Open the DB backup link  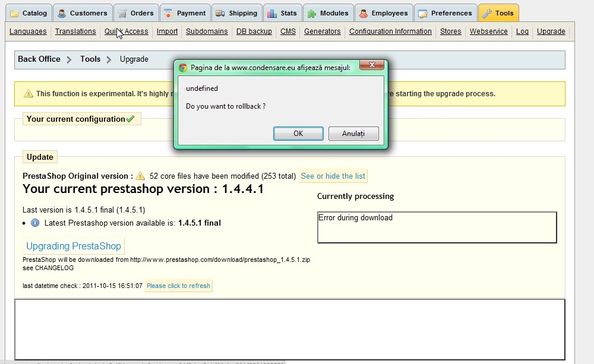pyautogui.click(x=254, y=31)
